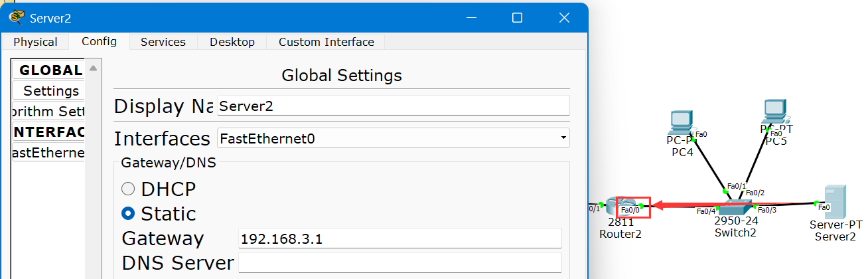Click the Display Name text field
This screenshot has height=279, width=868.
coord(393,106)
